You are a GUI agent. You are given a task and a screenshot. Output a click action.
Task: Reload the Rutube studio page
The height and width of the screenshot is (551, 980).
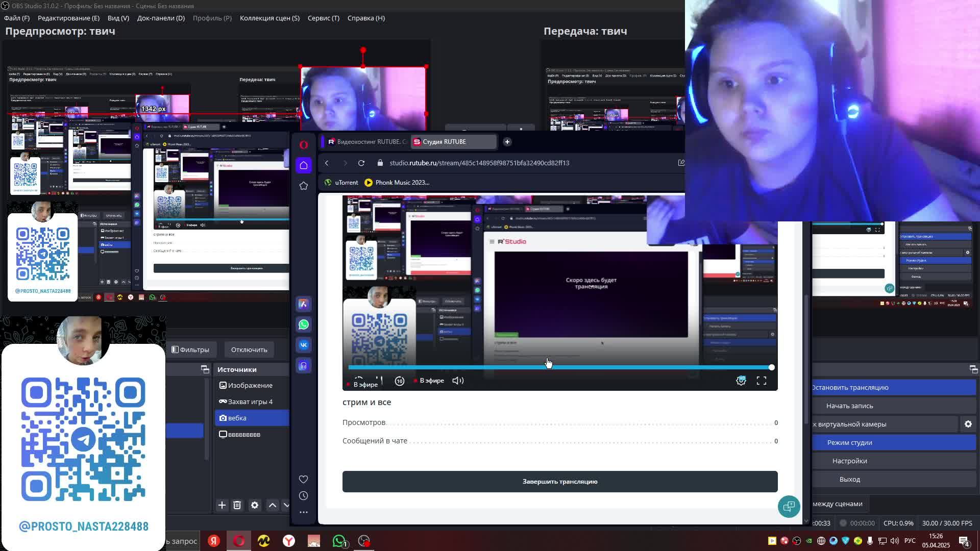[x=361, y=163]
